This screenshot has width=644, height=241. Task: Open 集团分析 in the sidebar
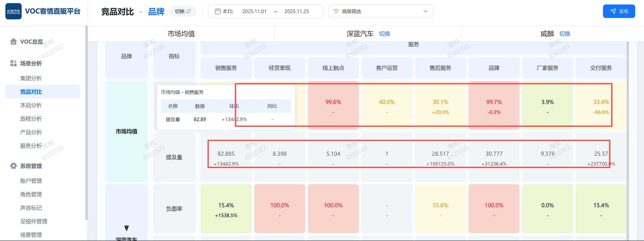point(31,78)
